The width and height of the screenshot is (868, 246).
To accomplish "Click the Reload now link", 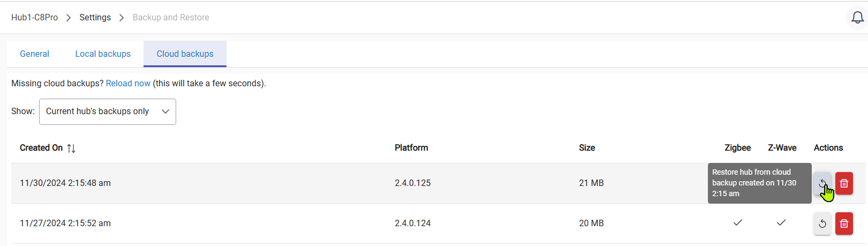I will [128, 84].
